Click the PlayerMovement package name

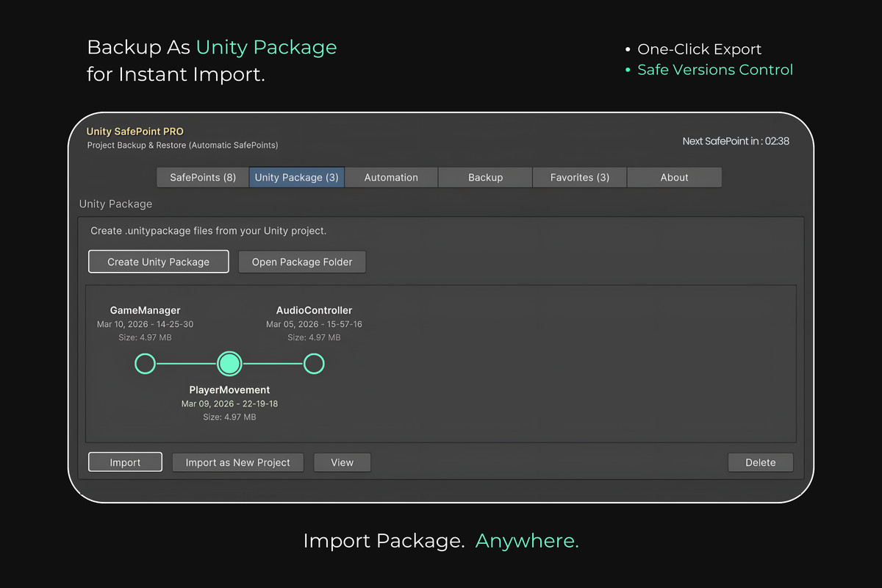[230, 390]
